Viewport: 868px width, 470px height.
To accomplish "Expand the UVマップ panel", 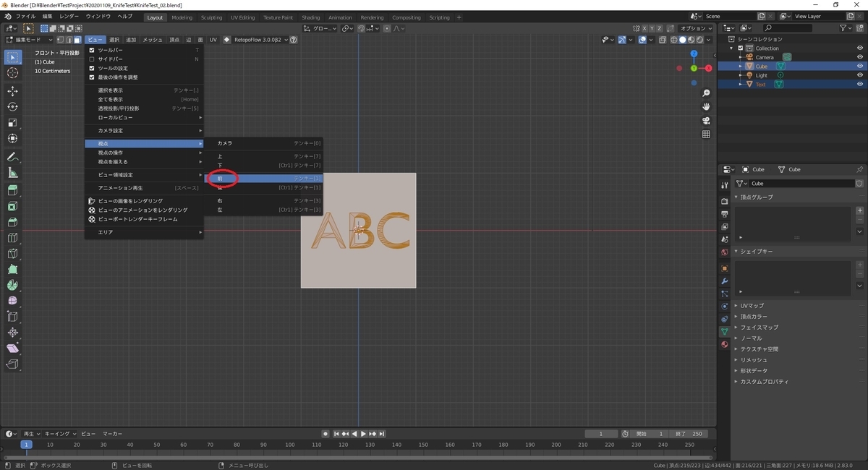I will click(752, 306).
